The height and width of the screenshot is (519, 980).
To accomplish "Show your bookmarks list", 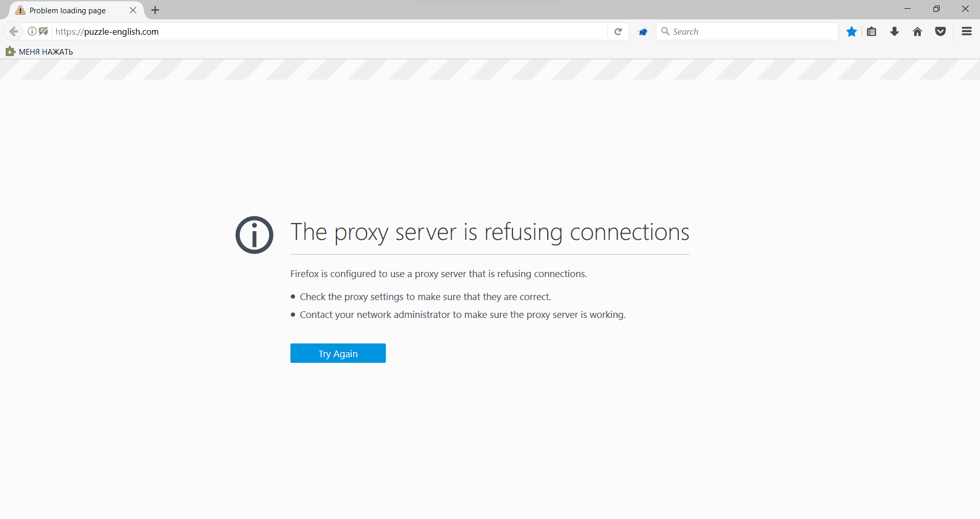I will click(872, 32).
